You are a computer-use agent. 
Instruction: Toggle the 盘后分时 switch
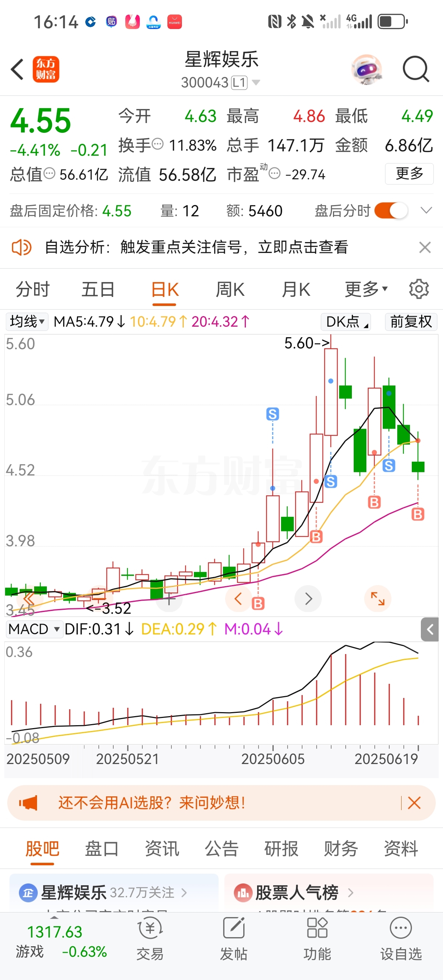(391, 211)
